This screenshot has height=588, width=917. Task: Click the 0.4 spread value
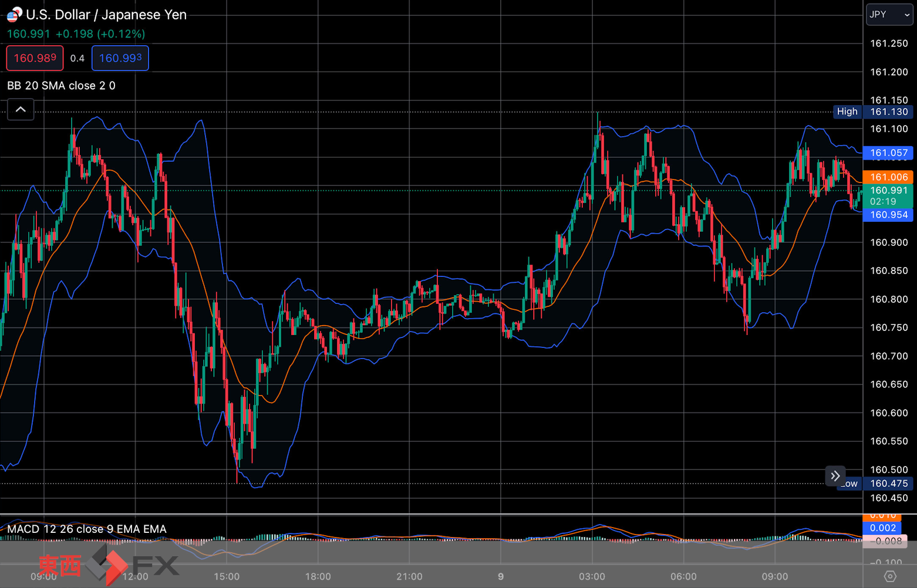point(77,58)
